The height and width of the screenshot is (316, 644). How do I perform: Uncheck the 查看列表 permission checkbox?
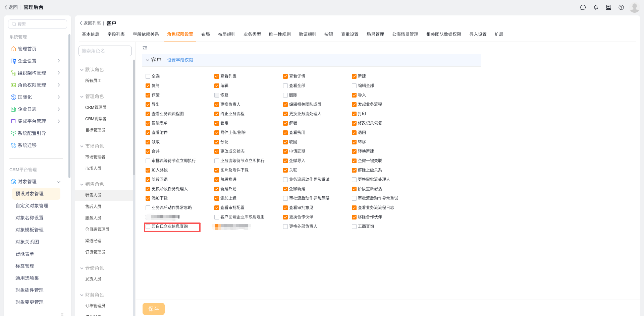tap(217, 76)
